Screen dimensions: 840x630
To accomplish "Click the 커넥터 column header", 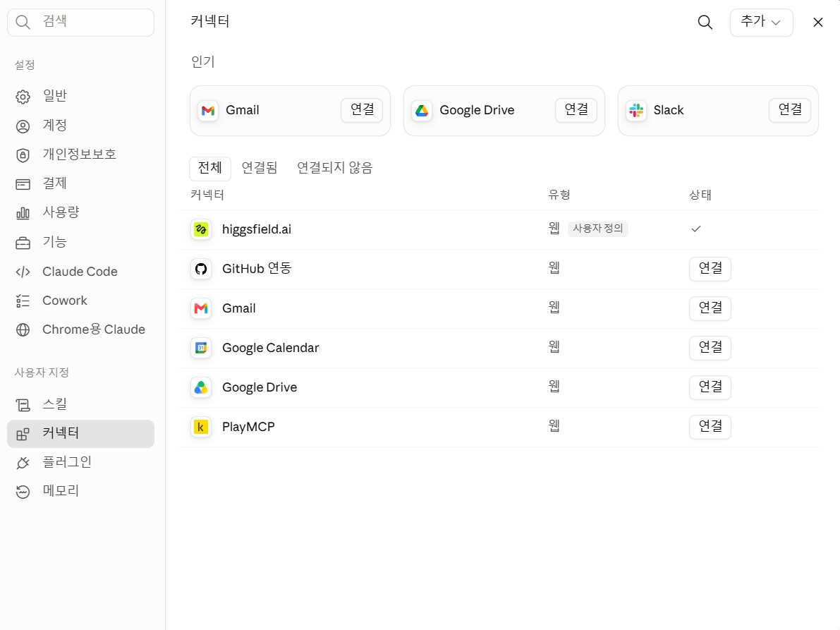I will point(207,195).
